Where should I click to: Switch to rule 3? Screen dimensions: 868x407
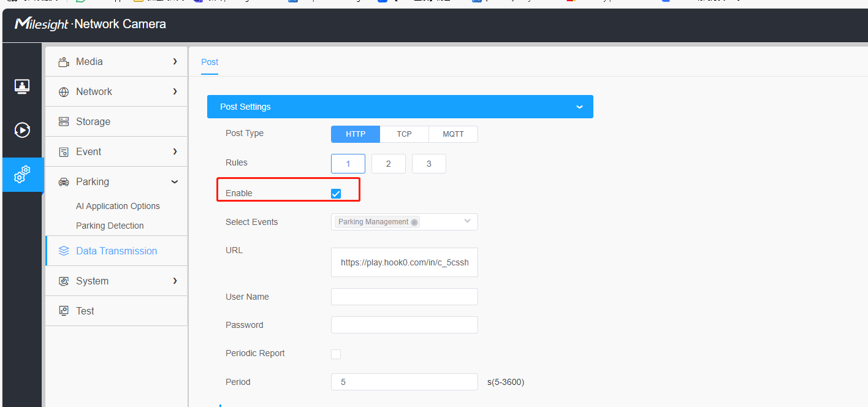[x=429, y=164]
